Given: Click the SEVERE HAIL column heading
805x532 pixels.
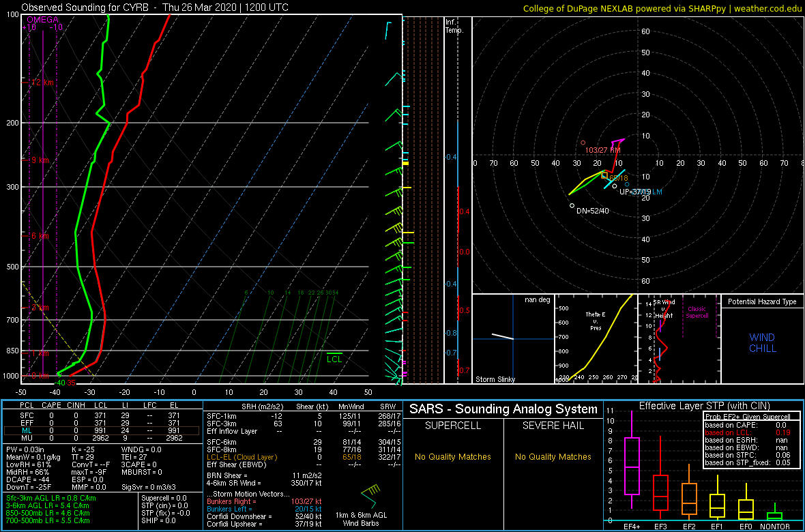Looking at the screenshot, I should point(553,426).
